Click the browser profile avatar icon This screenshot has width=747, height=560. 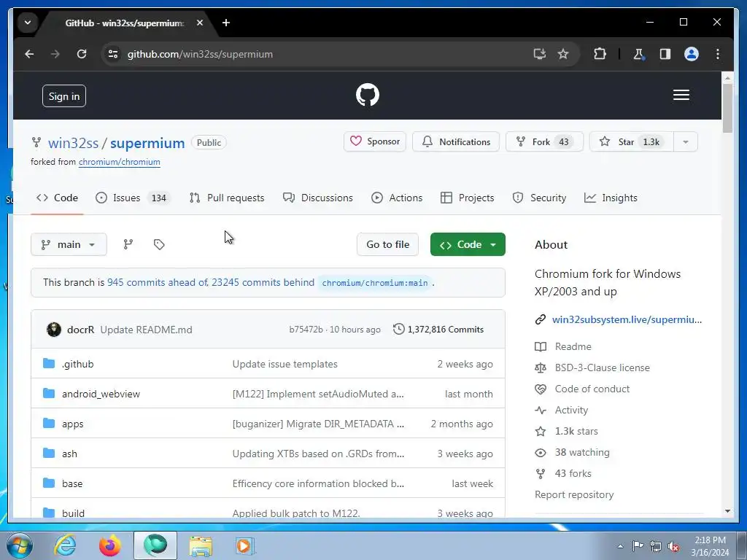(x=692, y=54)
